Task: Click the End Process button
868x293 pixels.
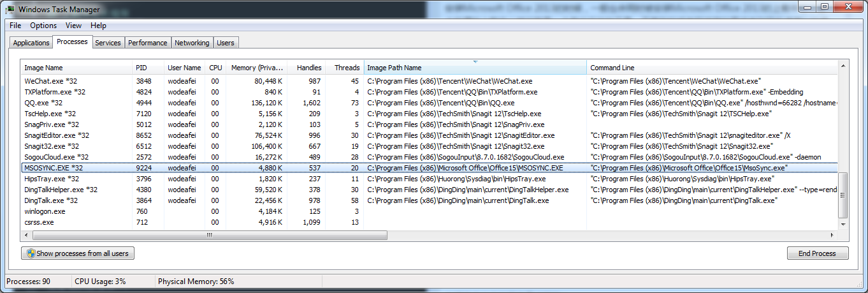Action: (818, 253)
